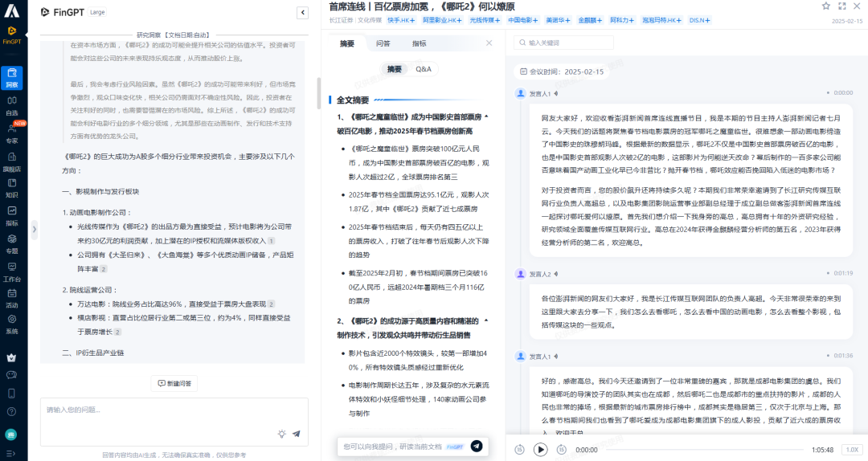Switch to the 摘要 tab
868x461 pixels.
tap(347, 43)
